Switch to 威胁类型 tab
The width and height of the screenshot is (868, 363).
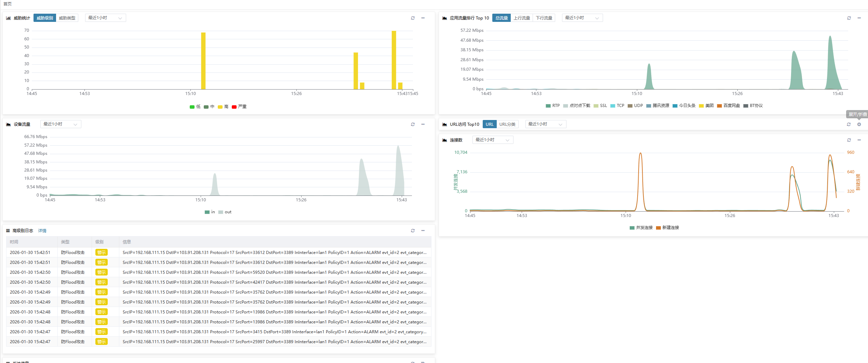[67, 18]
